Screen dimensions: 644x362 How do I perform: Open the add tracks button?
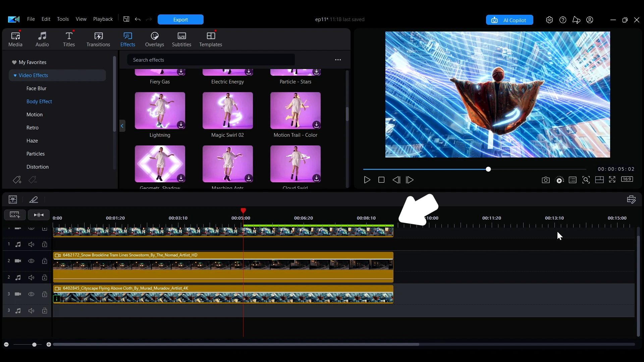pyautogui.click(x=15, y=215)
